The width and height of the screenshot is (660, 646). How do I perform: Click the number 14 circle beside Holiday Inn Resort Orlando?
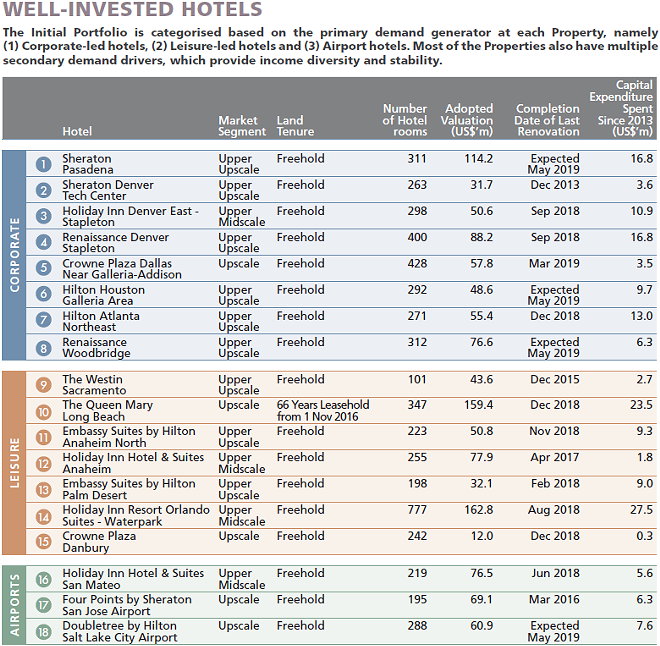click(43, 516)
